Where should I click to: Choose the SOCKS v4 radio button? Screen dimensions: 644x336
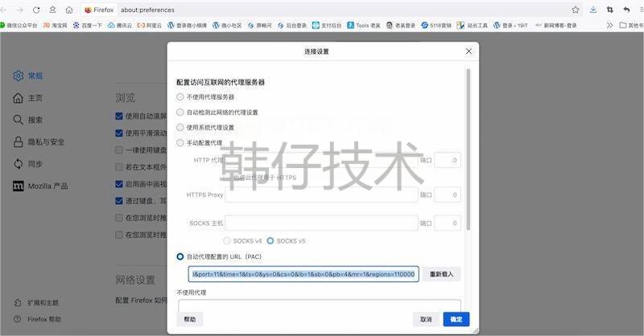tap(227, 241)
